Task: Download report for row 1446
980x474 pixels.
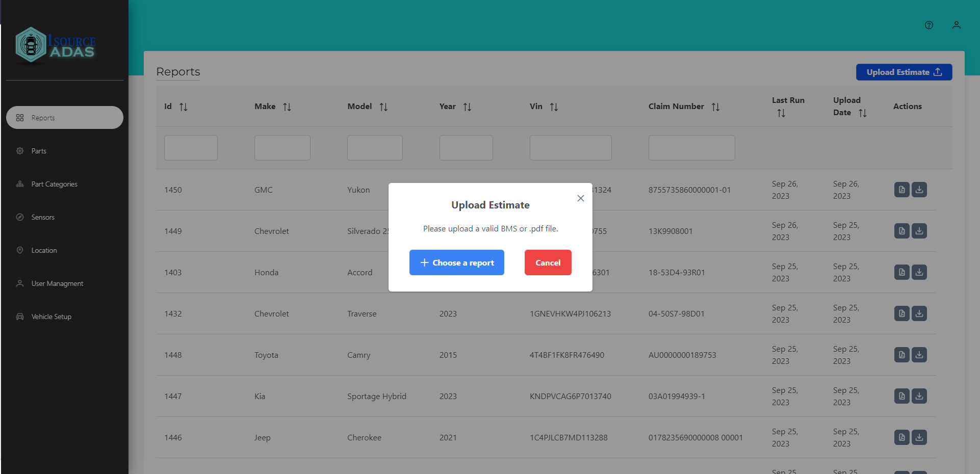Action: pos(919,437)
